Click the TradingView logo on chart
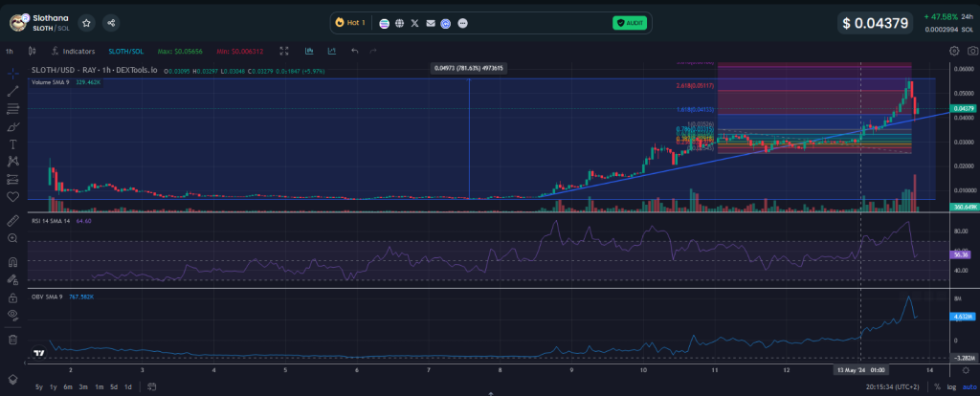This screenshot has height=396, width=980. point(38,353)
